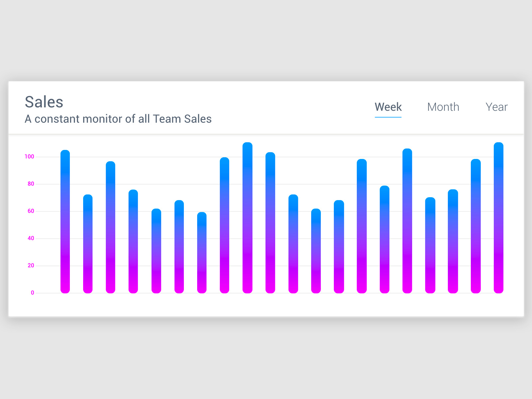Screen dimensions: 532x399
Task: Switch to the Month tab
Action: (x=443, y=107)
